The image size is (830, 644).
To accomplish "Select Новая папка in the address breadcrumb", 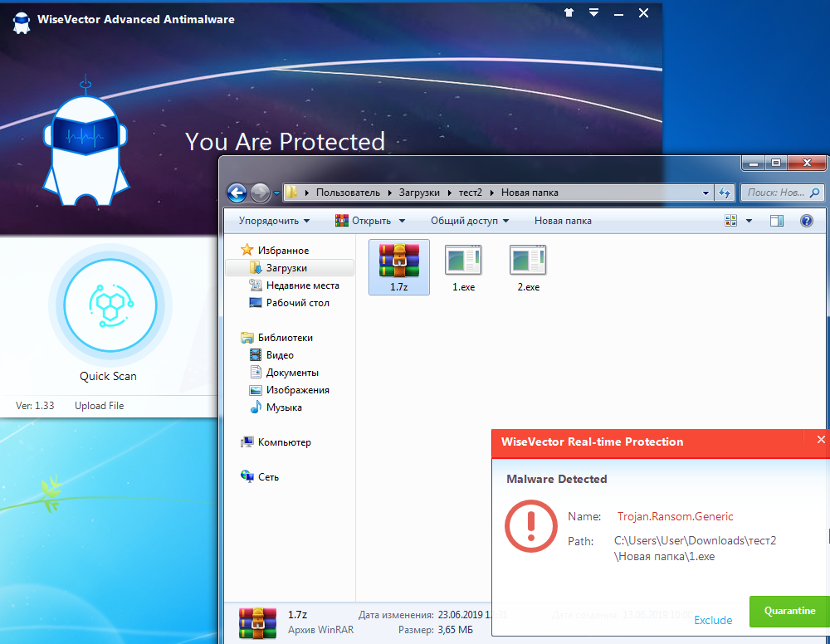I will coord(530,193).
